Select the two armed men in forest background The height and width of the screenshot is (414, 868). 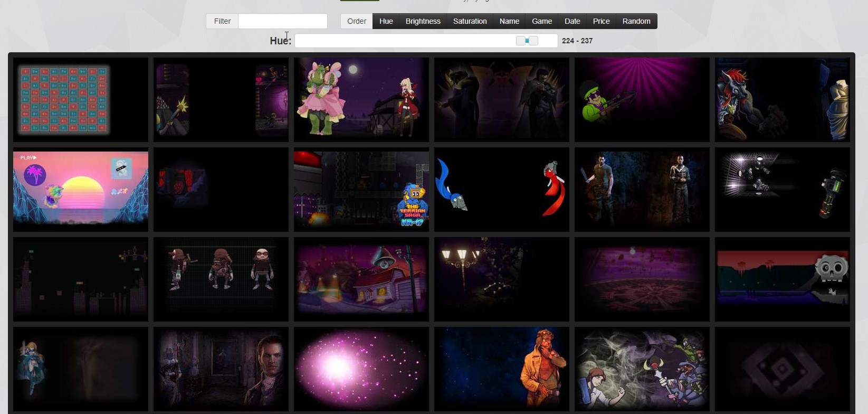(x=642, y=189)
